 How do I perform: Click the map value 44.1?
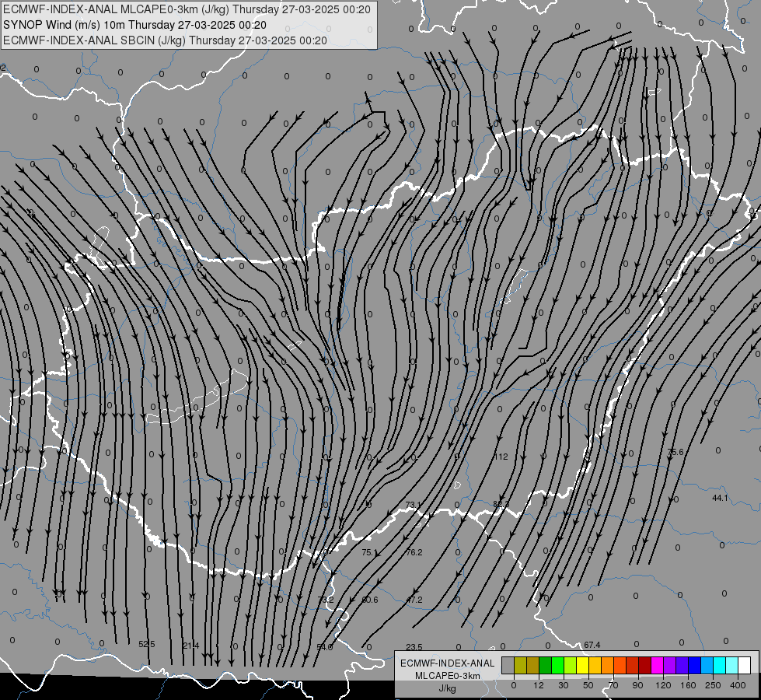[720, 498]
